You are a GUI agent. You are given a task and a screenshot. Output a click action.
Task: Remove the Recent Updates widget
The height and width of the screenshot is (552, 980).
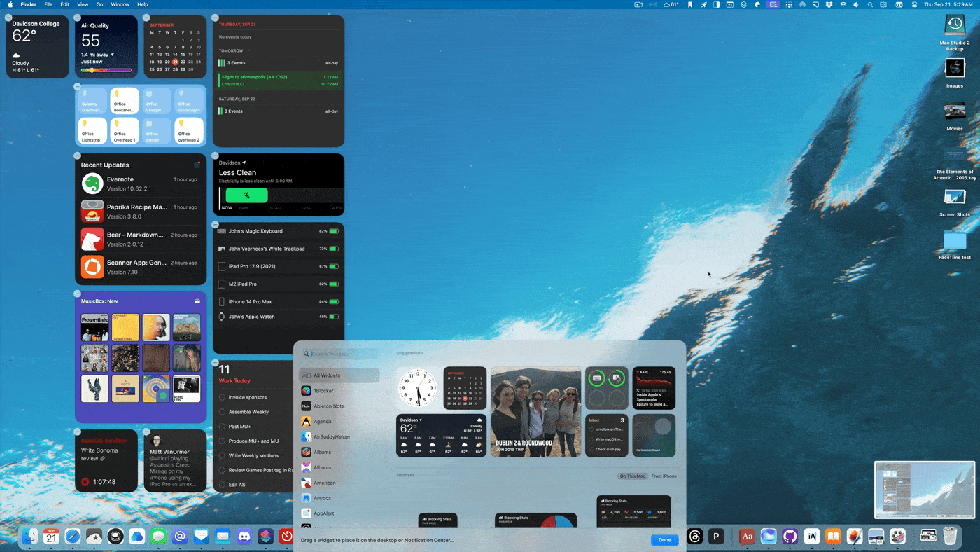(x=77, y=155)
